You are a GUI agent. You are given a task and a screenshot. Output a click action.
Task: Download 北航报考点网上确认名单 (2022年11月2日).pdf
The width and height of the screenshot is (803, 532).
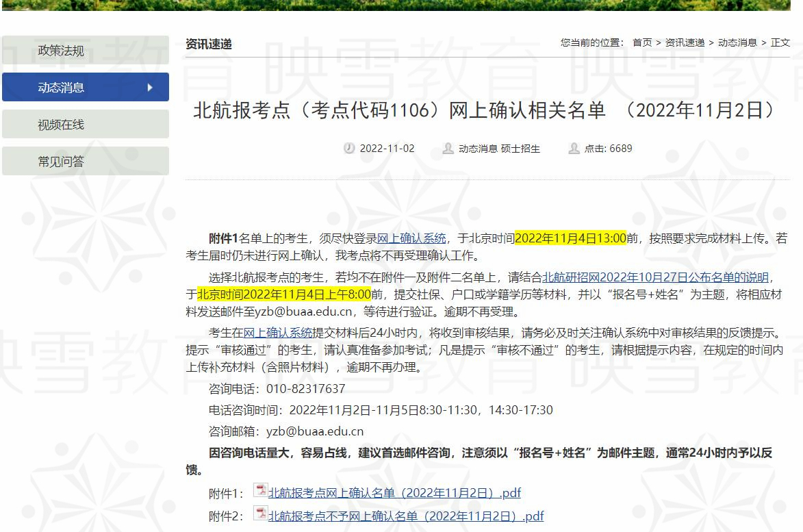pyautogui.click(x=394, y=493)
